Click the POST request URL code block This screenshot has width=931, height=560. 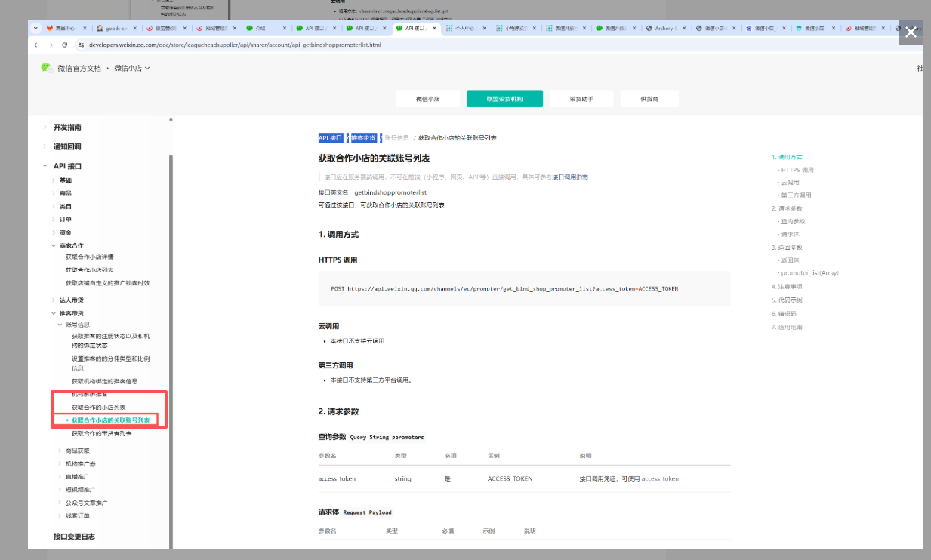click(525, 288)
